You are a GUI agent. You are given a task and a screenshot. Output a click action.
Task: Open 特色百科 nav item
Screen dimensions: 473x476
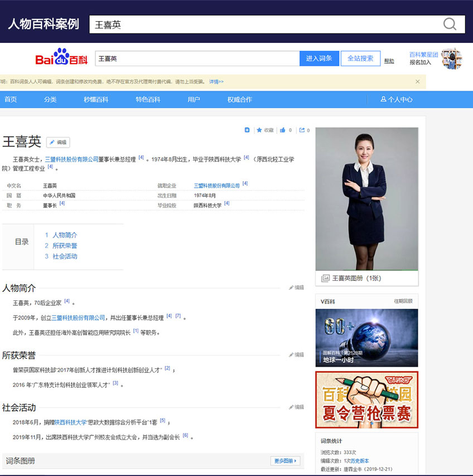pyautogui.click(x=148, y=99)
